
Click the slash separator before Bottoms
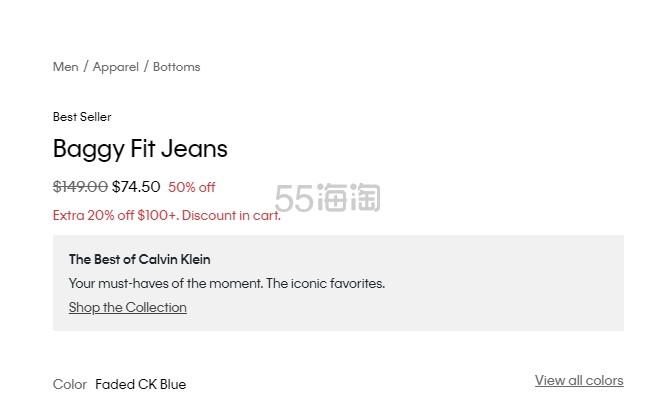pyautogui.click(x=146, y=66)
